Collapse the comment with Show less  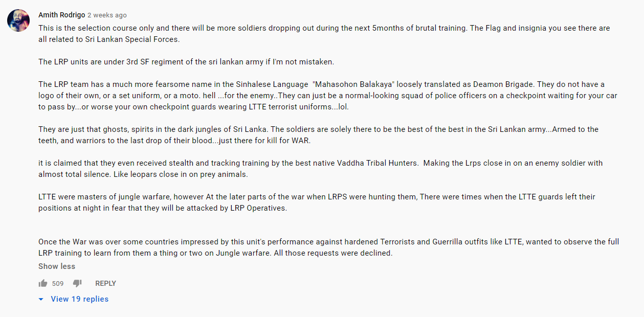pyautogui.click(x=57, y=266)
